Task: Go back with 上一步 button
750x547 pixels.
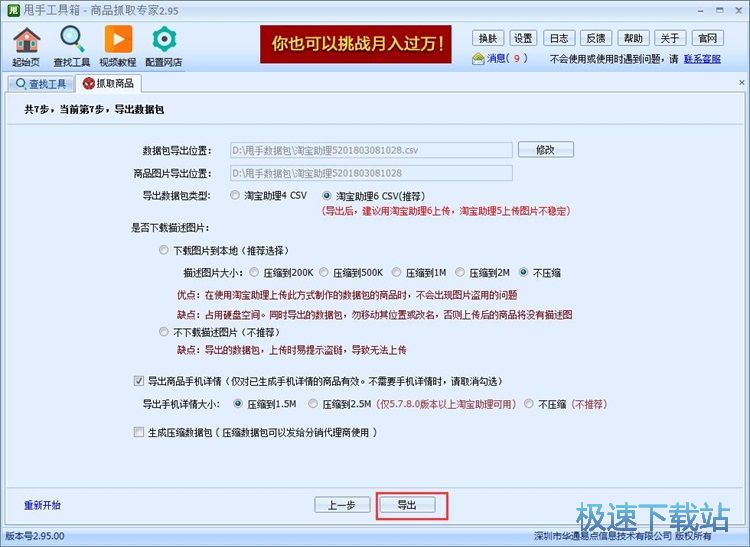Action: (342, 505)
